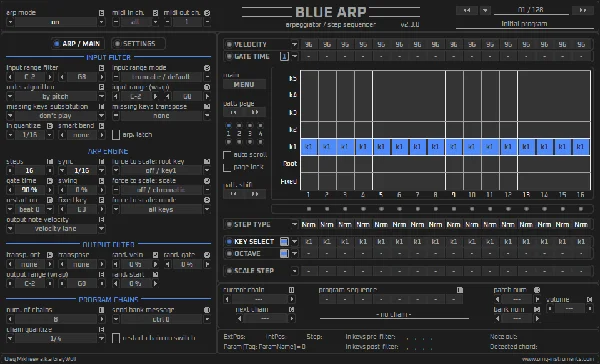Open the current chain help icon
The width and height of the screenshot is (600, 364).
point(292,290)
